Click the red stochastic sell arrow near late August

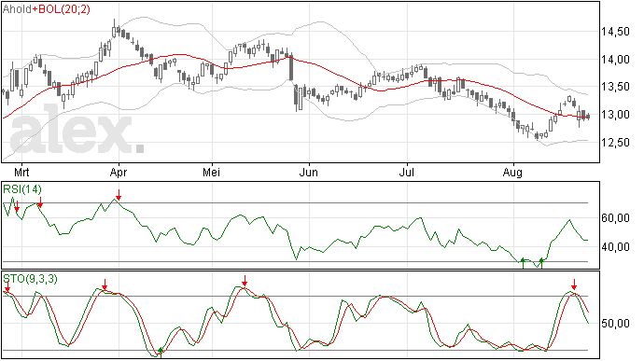(x=574, y=285)
